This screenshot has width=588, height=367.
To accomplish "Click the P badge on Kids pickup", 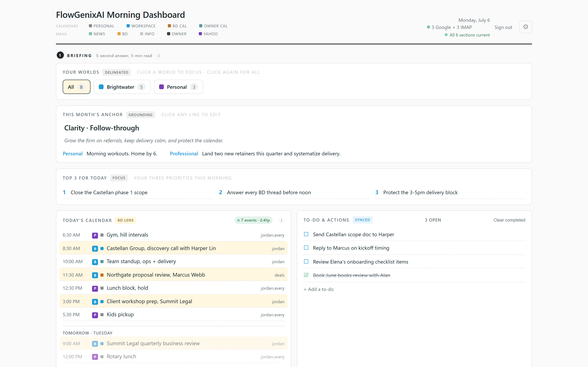I will (95, 315).
